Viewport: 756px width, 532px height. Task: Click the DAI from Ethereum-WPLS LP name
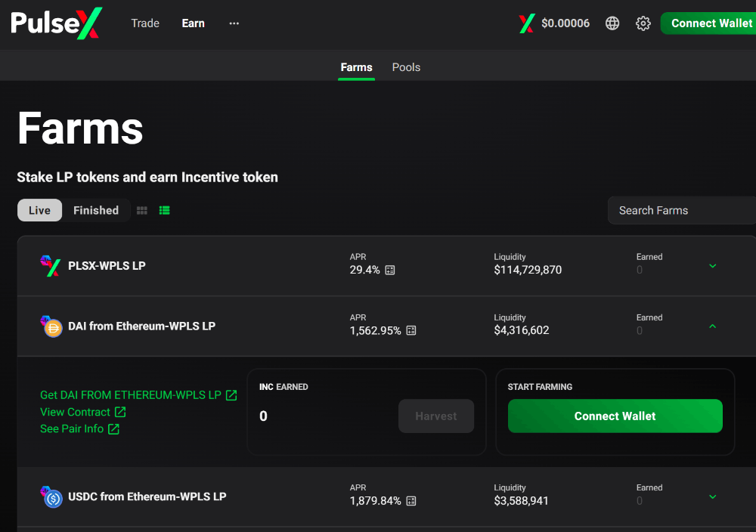[x=142, y=326]
